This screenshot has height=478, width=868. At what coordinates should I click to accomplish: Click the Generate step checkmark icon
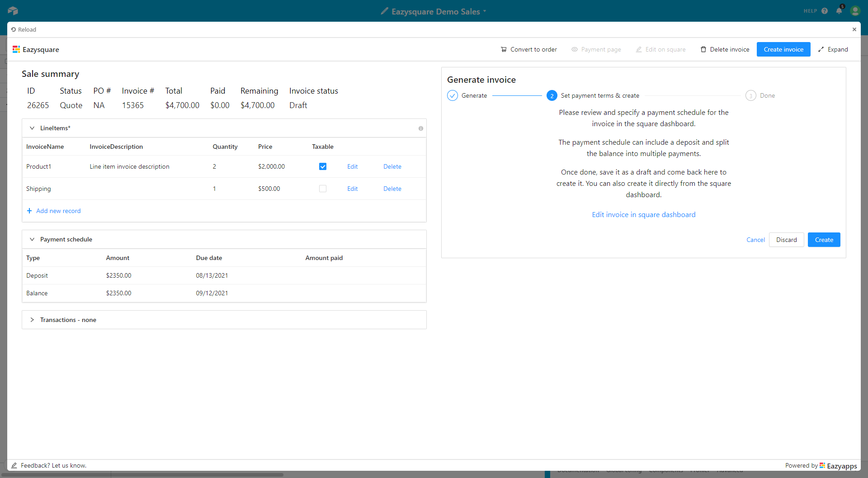[453, 95]
